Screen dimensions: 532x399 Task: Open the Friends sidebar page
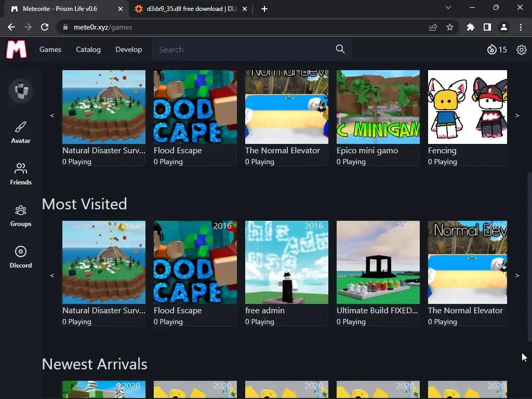21,174
